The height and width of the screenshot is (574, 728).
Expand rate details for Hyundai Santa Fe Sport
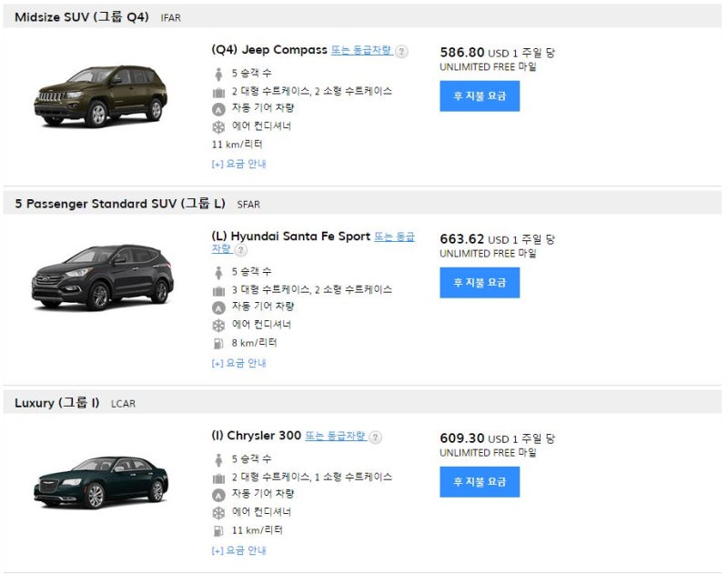coord(238,364)
